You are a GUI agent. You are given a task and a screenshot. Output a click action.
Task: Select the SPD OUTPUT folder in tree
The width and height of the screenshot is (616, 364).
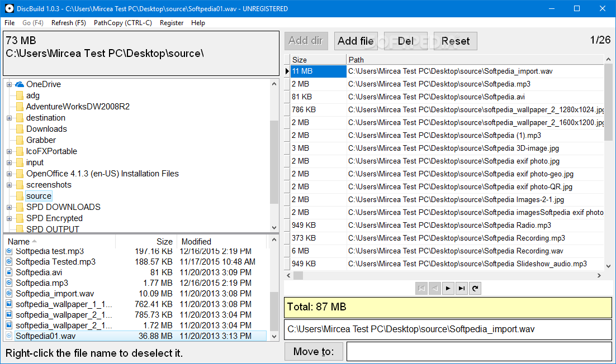point(53,229)
